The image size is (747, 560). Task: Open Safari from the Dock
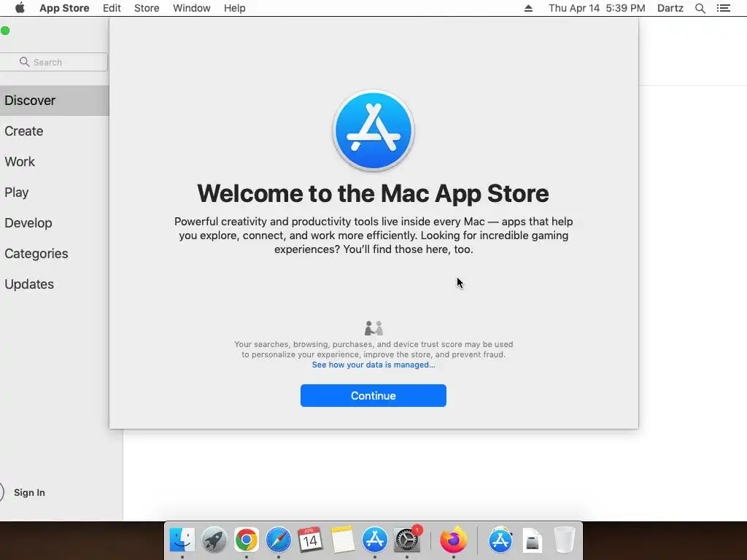pos(278,540)
